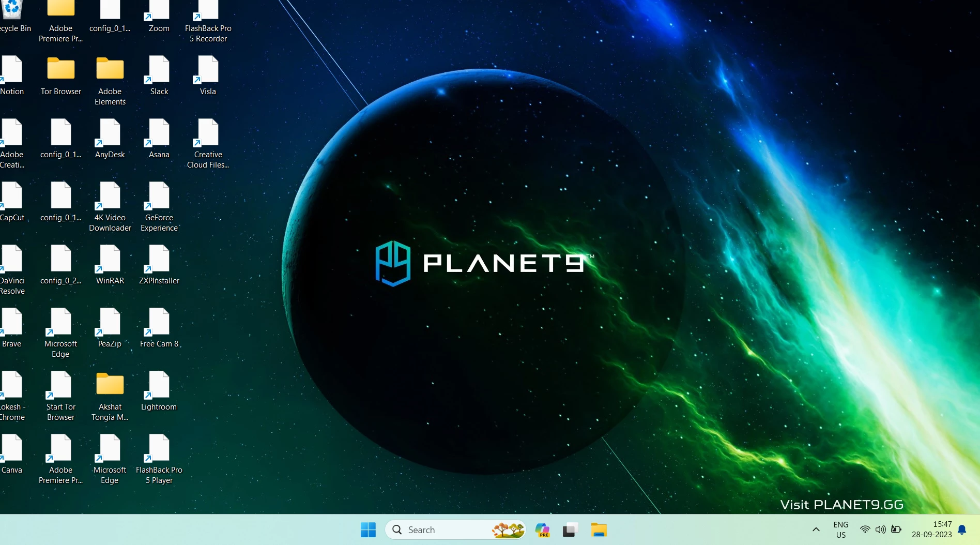
Task: Select the Adobe Elements folder
Action: click(110, 81)
